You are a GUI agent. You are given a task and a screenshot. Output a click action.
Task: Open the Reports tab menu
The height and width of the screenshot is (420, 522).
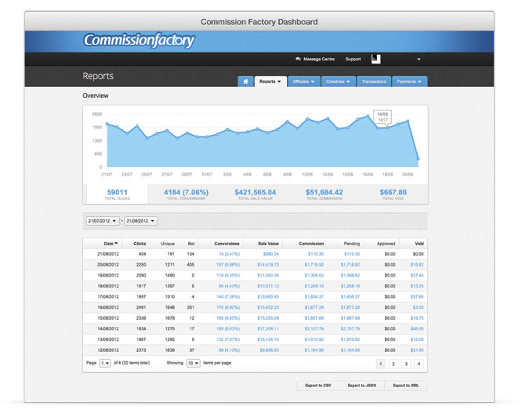270,81
